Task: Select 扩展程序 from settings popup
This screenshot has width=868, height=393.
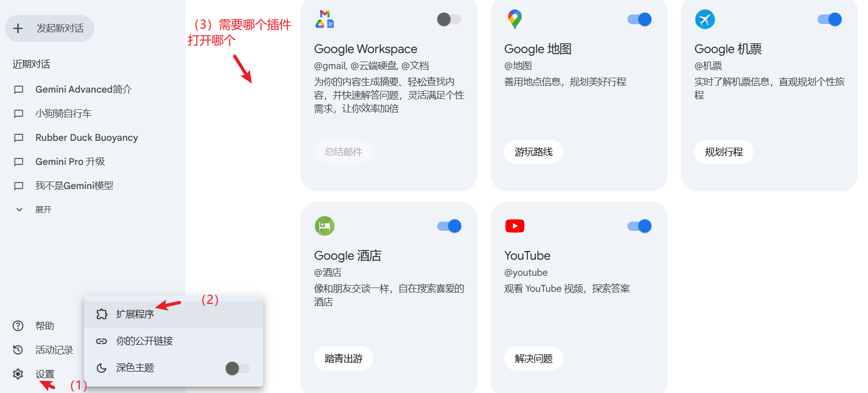Action: (x=174, y=314)
